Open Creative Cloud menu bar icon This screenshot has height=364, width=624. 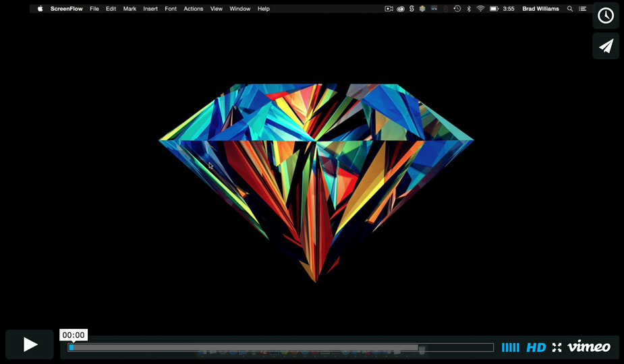pos(401,9)
